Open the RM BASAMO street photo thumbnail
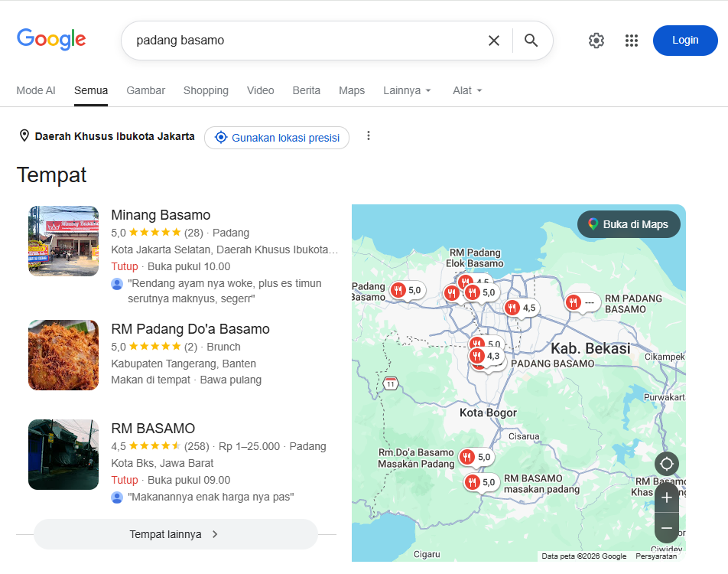 click(x=63, y=455)
